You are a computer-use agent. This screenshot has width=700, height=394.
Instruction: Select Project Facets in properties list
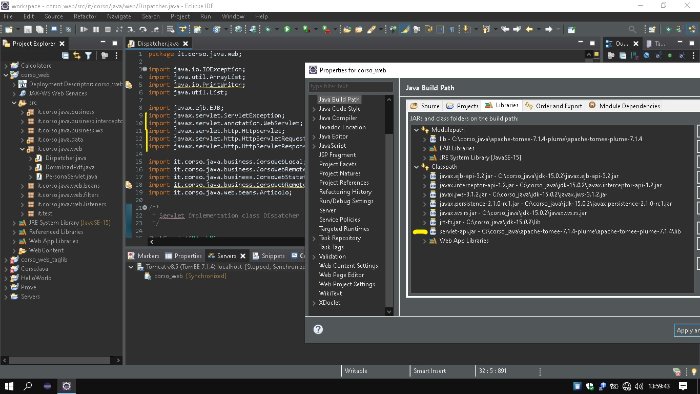pos(338,164)
